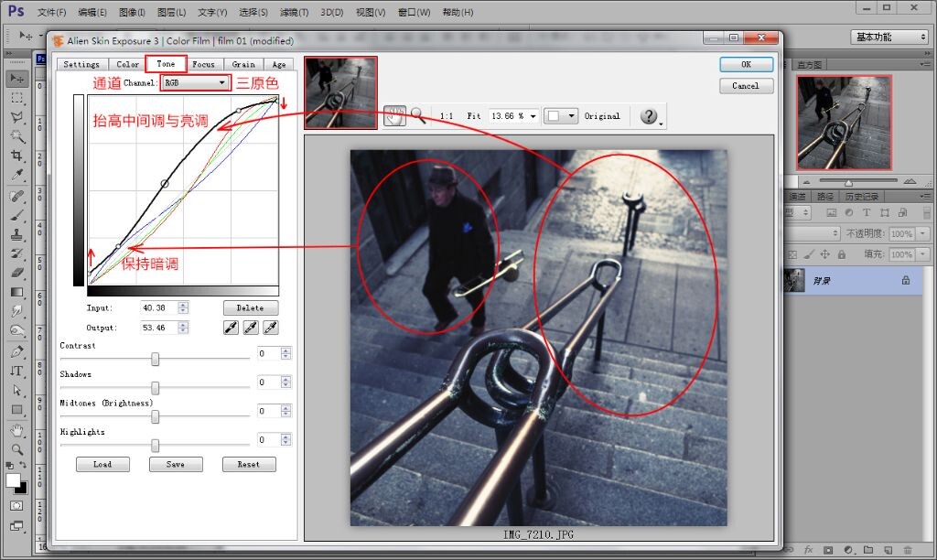Select the Type tool
The width and height of the screenshot is (937, 560).
[x=16, y=371]
